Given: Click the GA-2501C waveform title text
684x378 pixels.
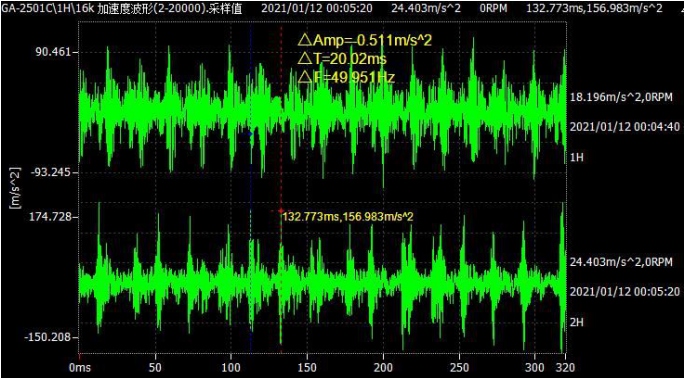Looking at the screenshot, I should pos(128,8).
